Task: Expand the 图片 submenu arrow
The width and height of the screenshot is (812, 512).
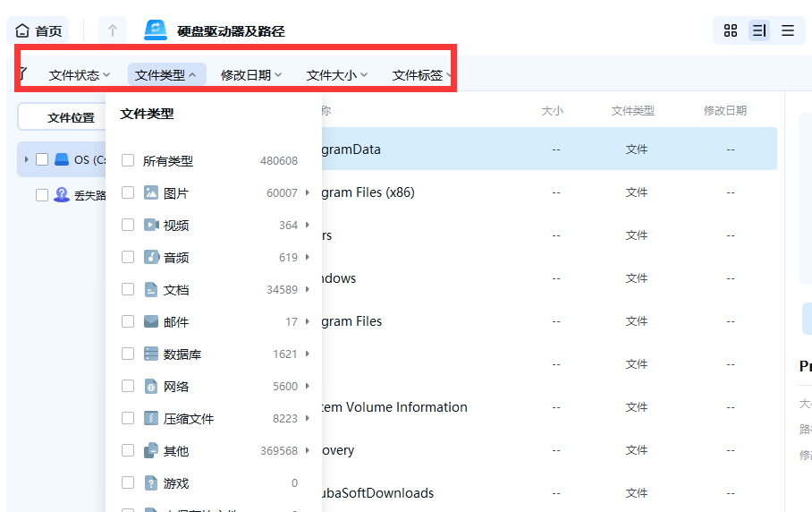Action: [307, 192]
